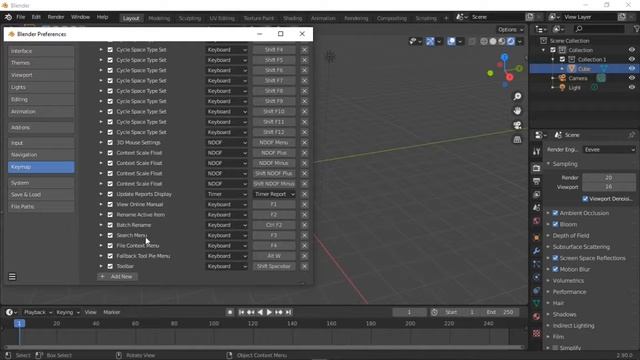Open the Add-ons preferences section
Screen dimensions: 640x360
pyautogui.click(x=41, y=127)
